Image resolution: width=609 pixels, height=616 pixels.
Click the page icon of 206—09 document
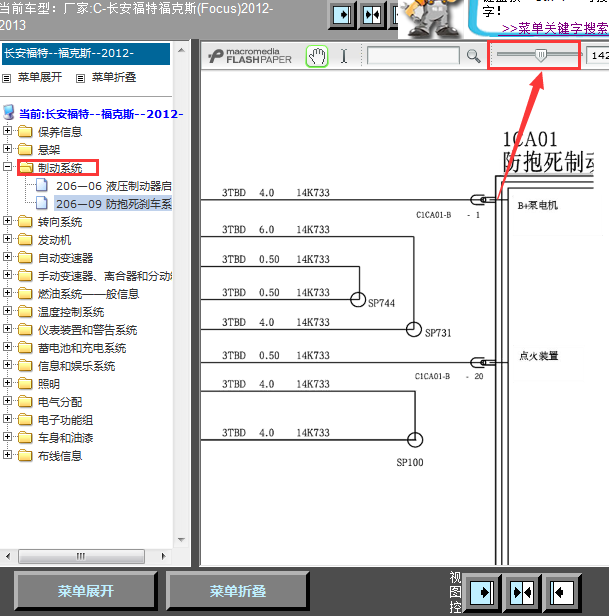click(x=42, y=203)
